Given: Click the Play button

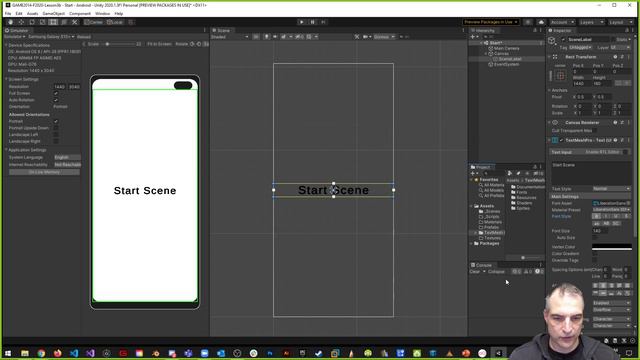Looking at the screenshot, I should click(302, 22).
